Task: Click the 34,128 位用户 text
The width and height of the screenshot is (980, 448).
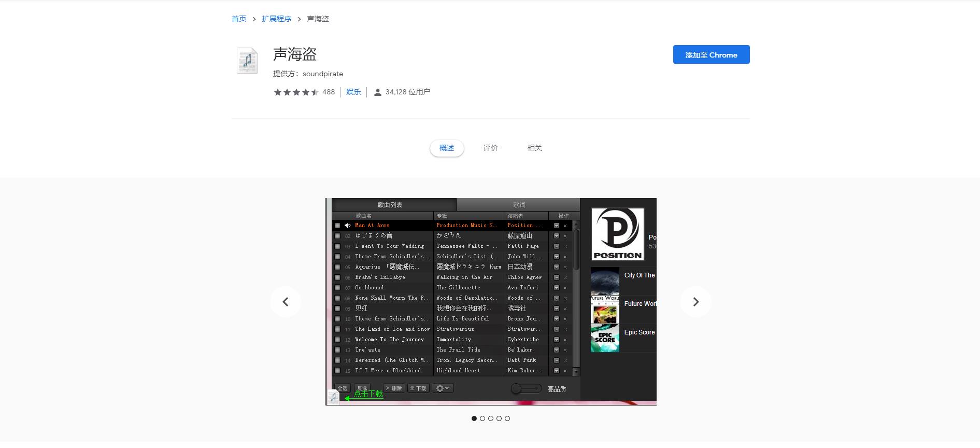Action: point(408,92)
